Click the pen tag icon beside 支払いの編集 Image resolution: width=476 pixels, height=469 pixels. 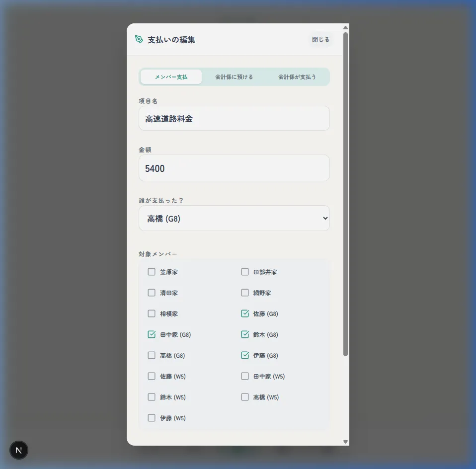pos(139,39)
